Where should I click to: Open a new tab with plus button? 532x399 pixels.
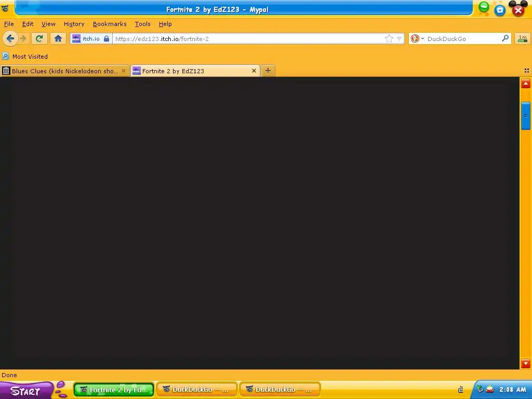coord(268,71)
